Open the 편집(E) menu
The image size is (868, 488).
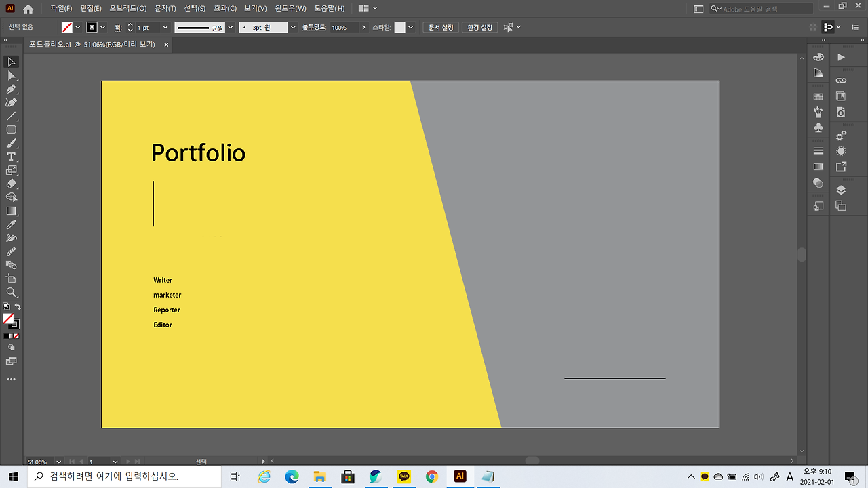pos(91,9)
